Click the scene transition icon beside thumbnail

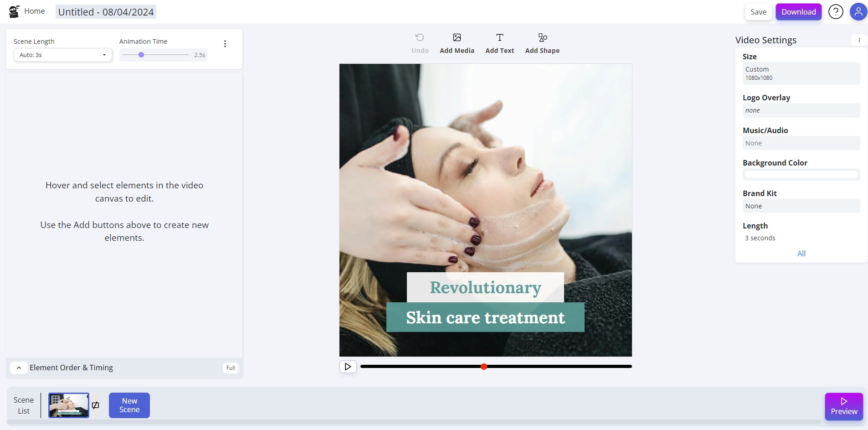(96, 405)
